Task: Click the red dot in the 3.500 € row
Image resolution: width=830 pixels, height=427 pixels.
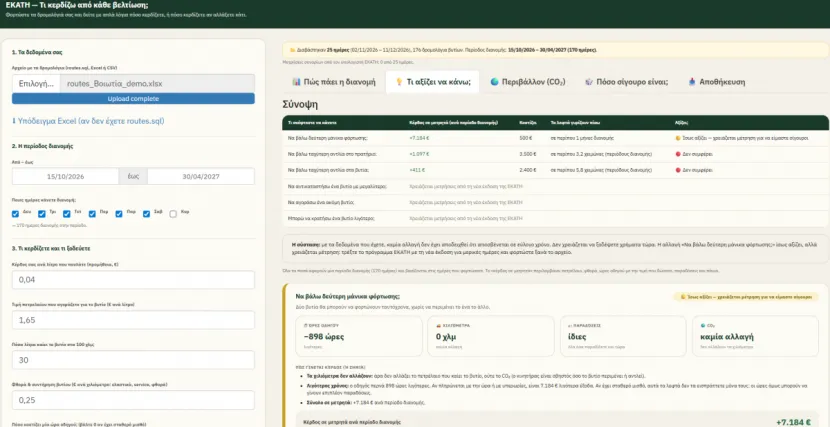Action: tap(678, 154)
